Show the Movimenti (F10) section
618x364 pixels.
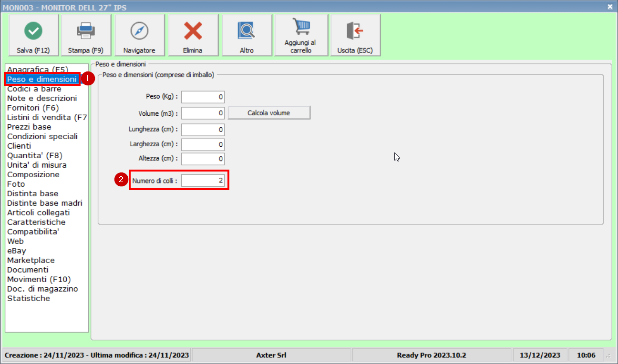click(39, 279)
